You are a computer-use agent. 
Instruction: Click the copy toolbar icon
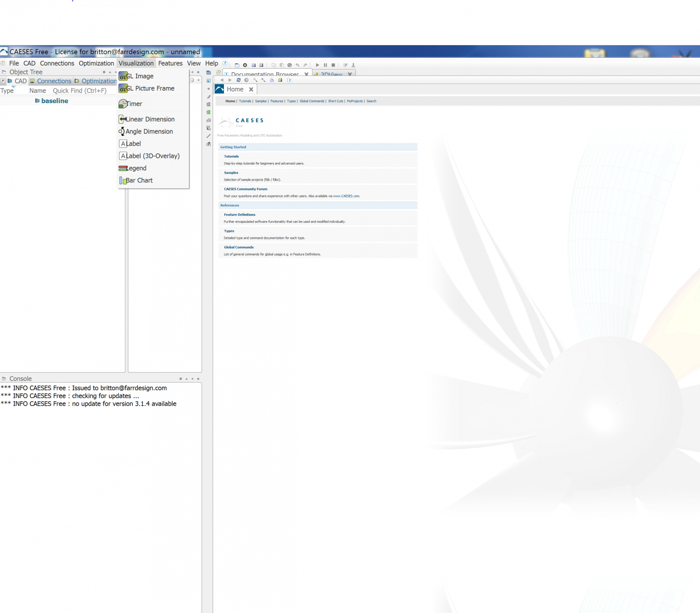click(273, 65)
